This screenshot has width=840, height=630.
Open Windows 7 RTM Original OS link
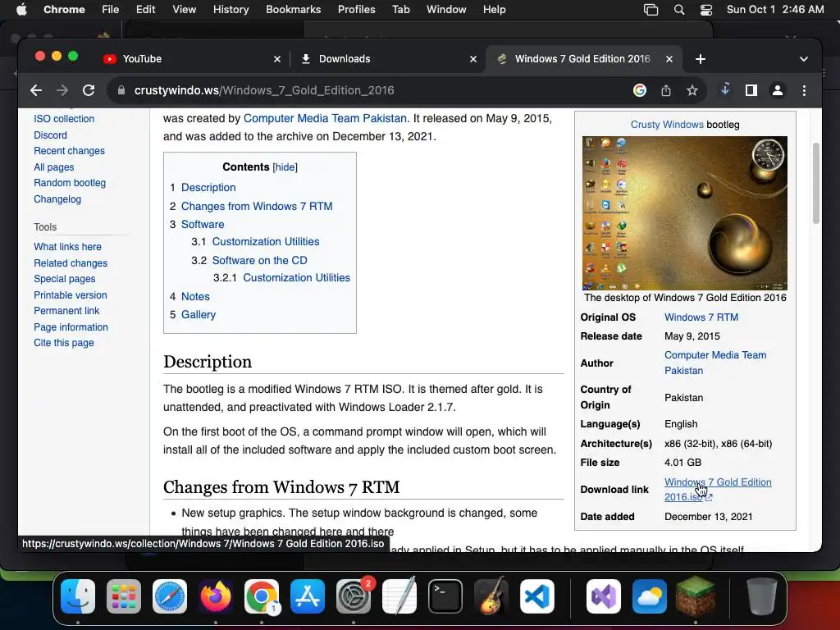(701, 317)
